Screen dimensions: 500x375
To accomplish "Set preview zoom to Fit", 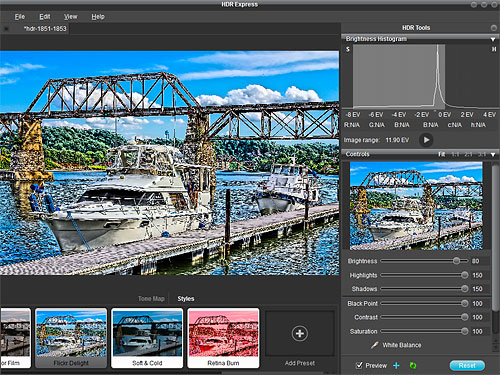I will point(441,154).
